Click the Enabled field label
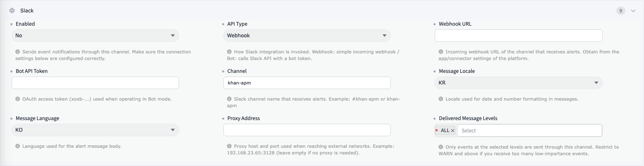 (25, 24)
